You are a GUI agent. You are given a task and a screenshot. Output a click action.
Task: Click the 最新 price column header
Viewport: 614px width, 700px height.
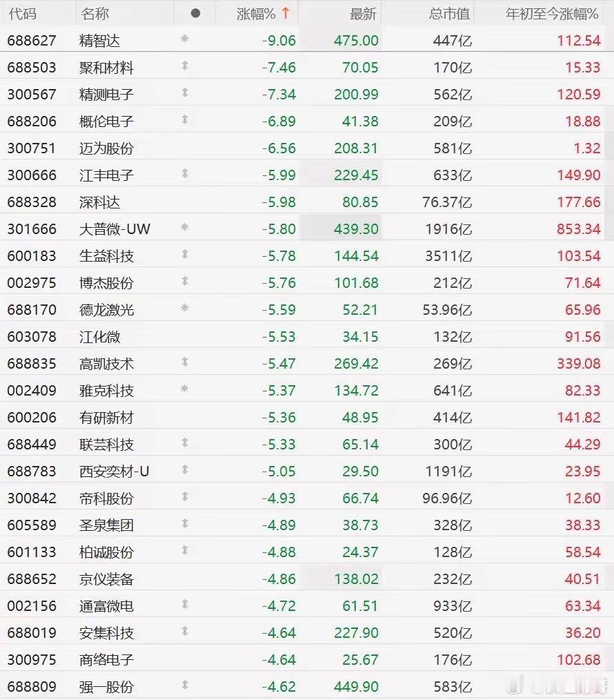click(x=363, y=14)
